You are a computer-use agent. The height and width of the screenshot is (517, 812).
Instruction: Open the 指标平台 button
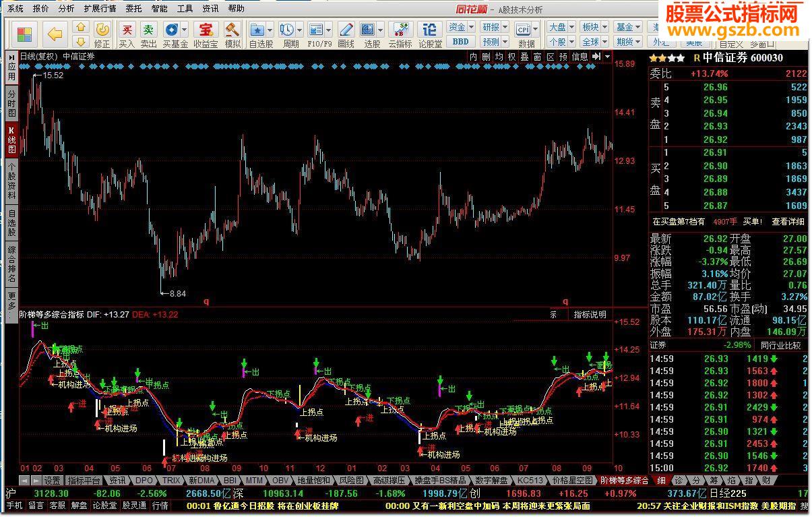(84, 481)
